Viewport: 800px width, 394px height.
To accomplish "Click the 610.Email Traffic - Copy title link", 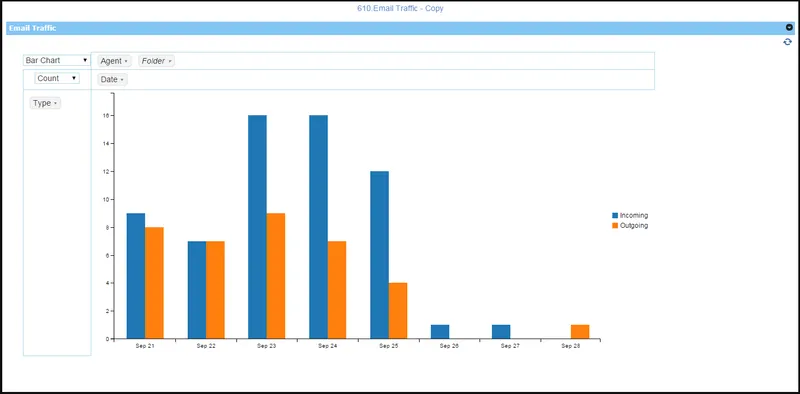I will (x=400, y=8).
